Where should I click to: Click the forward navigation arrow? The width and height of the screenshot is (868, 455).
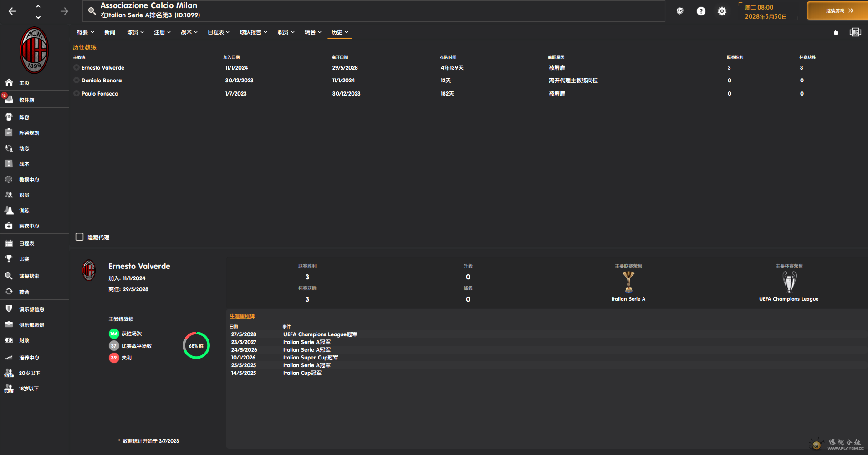click(64, 11)
